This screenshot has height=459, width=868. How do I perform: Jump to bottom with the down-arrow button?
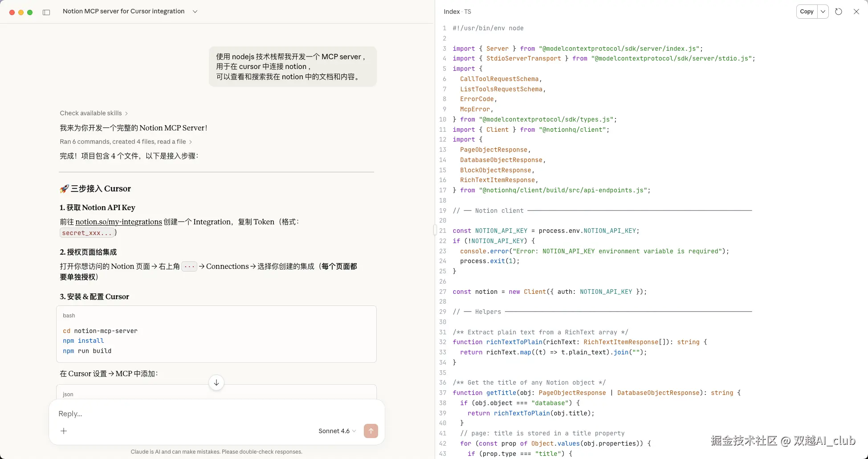[x=216, y=382]
